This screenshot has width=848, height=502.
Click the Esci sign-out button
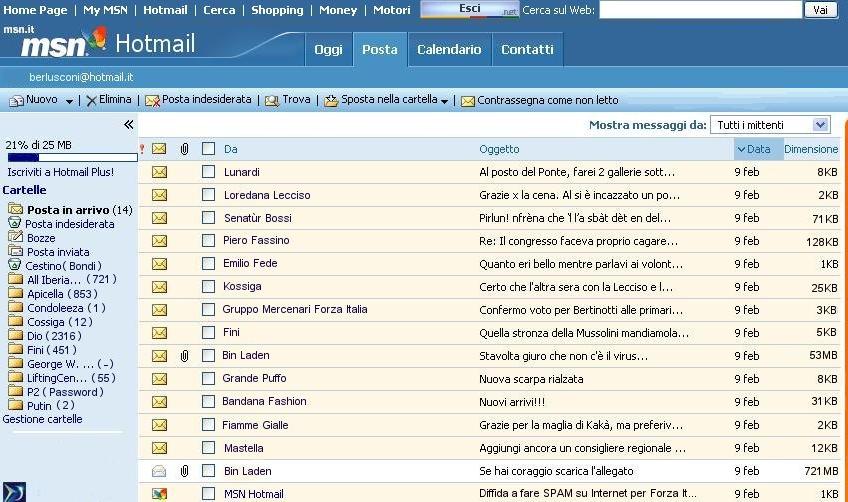point(469,9)
